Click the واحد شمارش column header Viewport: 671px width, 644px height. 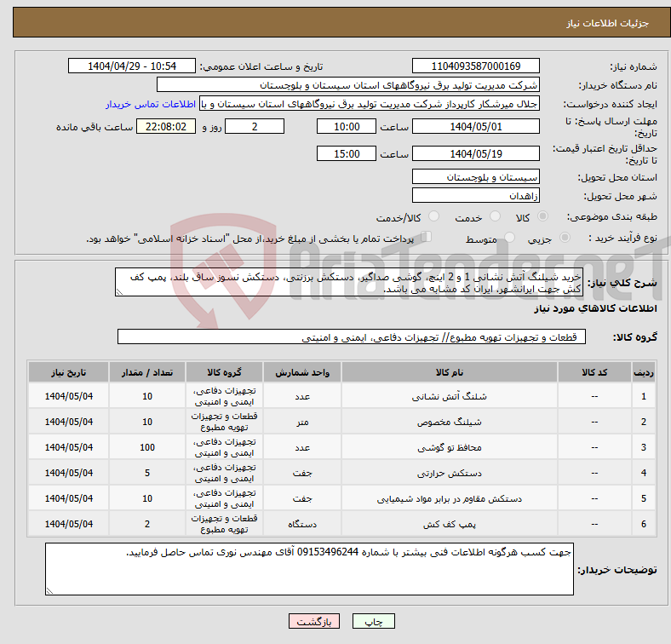point(302,372)
